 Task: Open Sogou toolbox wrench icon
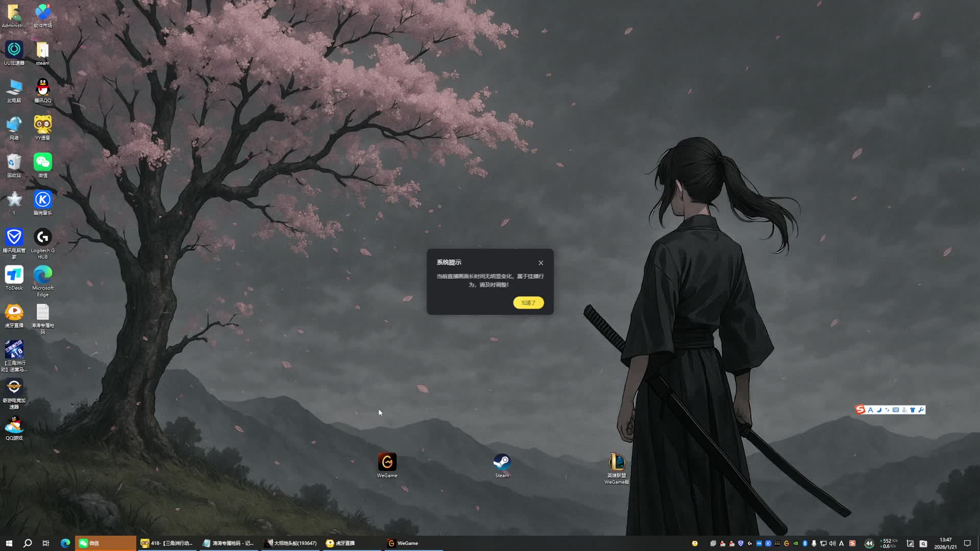click(x=921, y=410)
